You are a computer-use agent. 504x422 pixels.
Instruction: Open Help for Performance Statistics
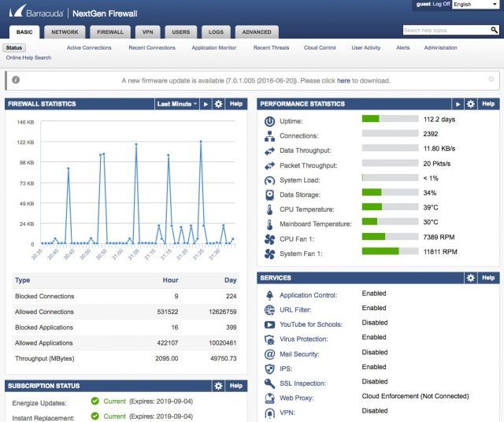(488, 104)
